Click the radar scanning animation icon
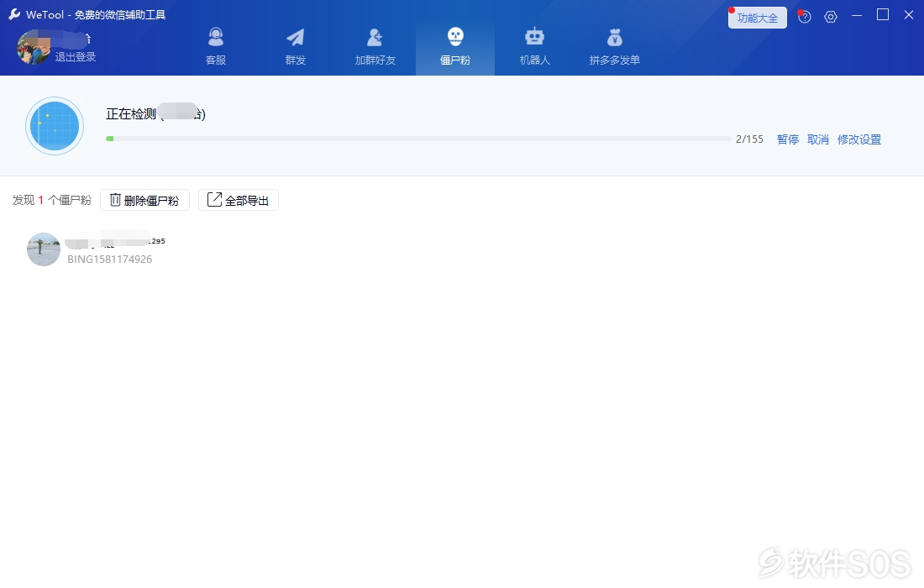Image resolution: width=924 pixels, height=588 pixels. [55, 126]
